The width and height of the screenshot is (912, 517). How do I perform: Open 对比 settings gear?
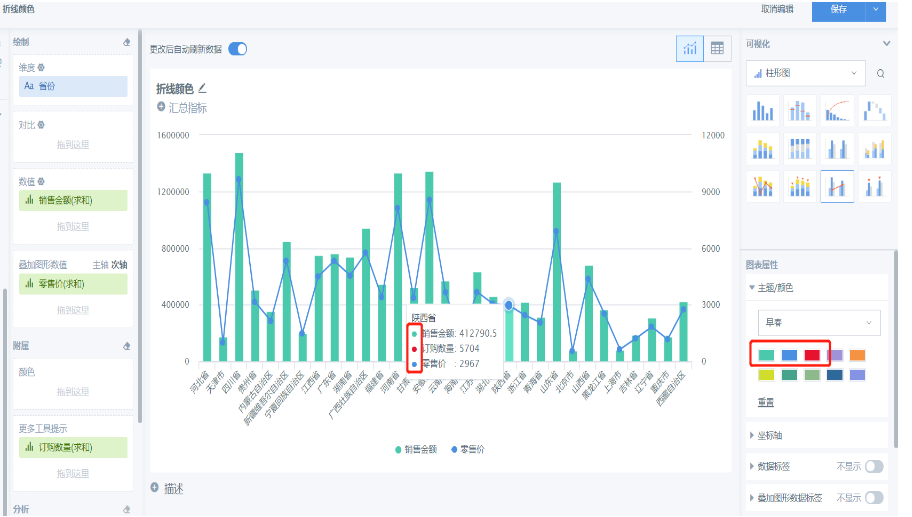coord(41,125)
